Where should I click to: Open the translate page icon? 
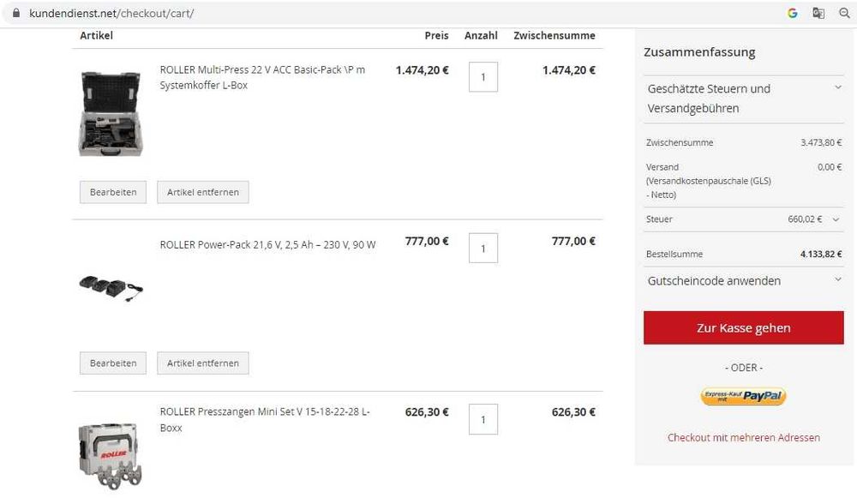pyautogui.click(x=818, y=14)
